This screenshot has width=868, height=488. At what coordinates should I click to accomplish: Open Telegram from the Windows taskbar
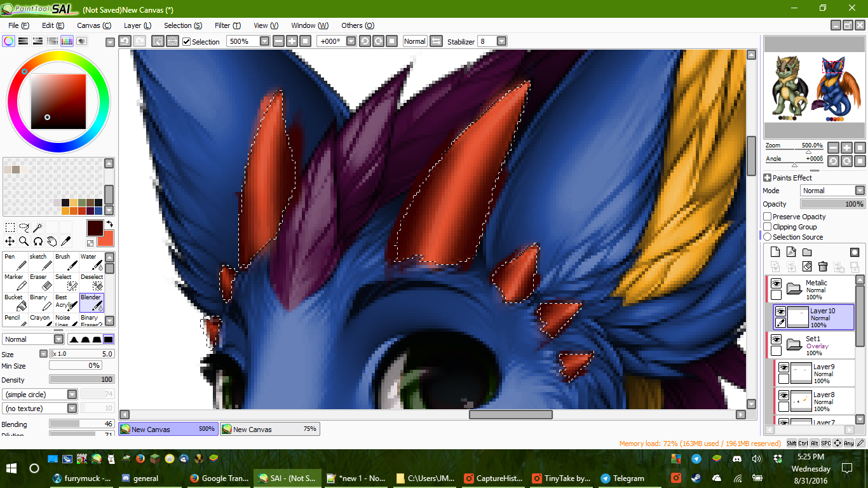(623, 478)
